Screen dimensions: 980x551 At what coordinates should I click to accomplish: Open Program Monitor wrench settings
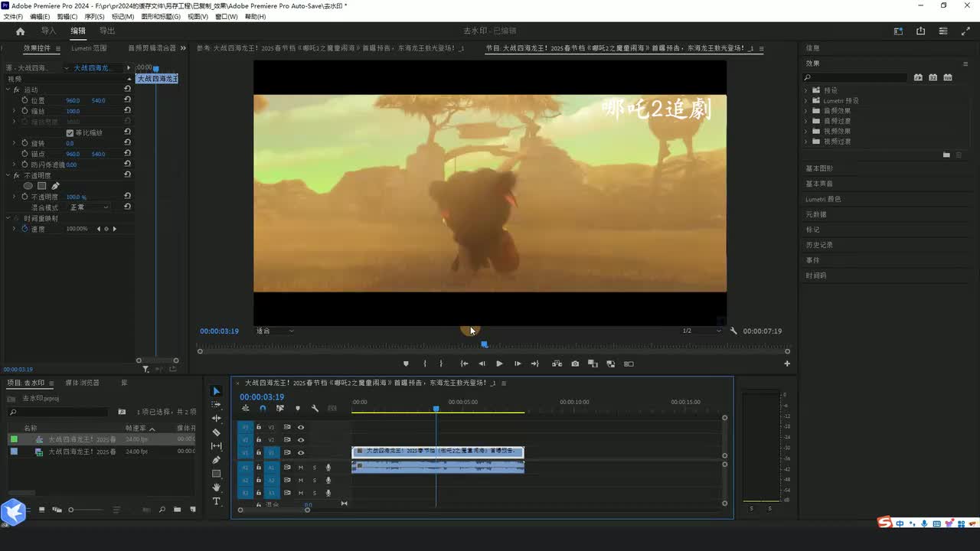click(x=733, y=331)
